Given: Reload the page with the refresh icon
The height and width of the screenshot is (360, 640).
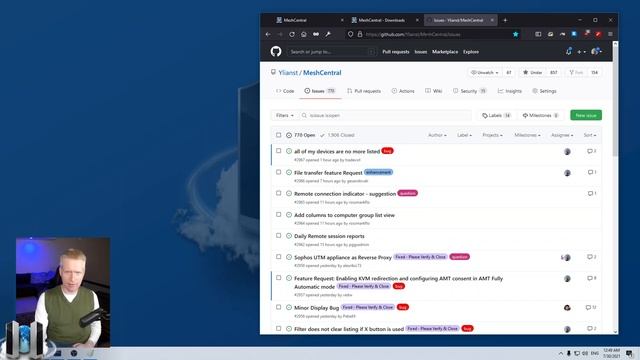Looking at the screenshot, I should tap(292, 34).
